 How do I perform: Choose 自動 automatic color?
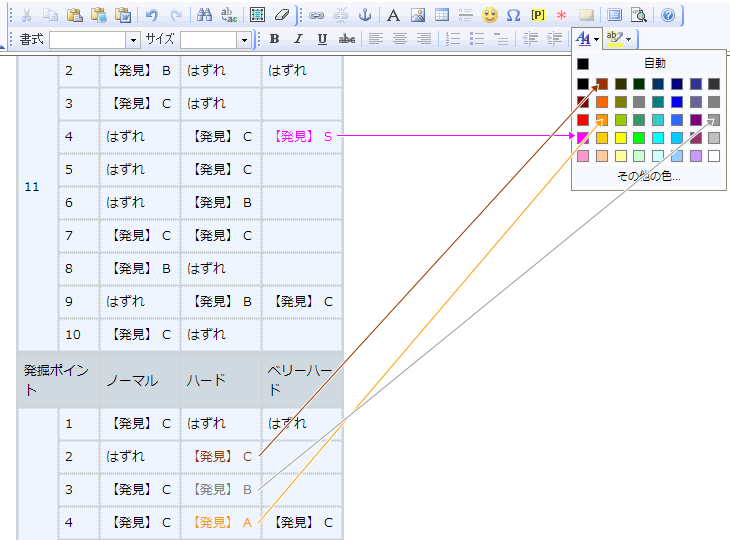click(x=649, y=63)
